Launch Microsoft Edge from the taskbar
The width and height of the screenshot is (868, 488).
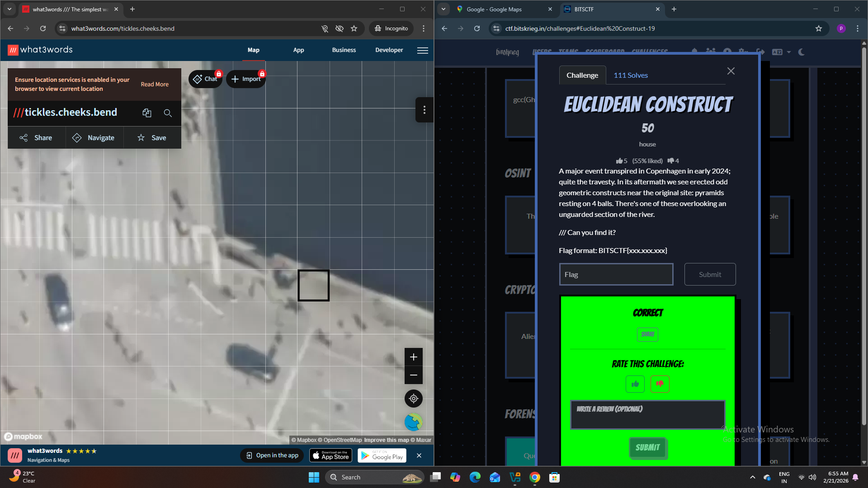(475, 477)
